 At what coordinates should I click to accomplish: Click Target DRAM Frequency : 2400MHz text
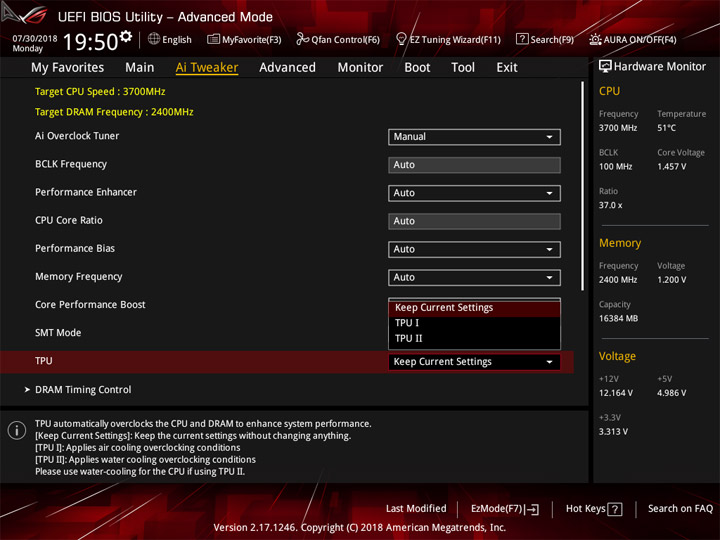[x=114, y=112]
